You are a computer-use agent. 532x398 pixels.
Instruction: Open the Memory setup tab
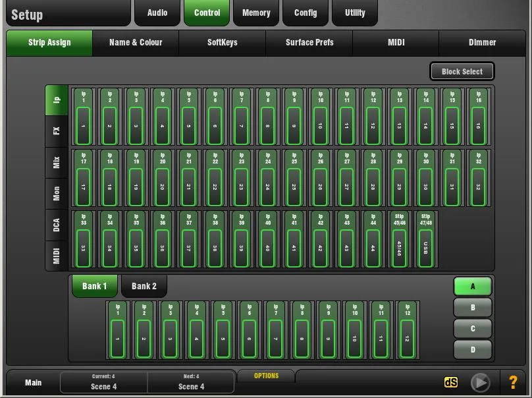256,13
